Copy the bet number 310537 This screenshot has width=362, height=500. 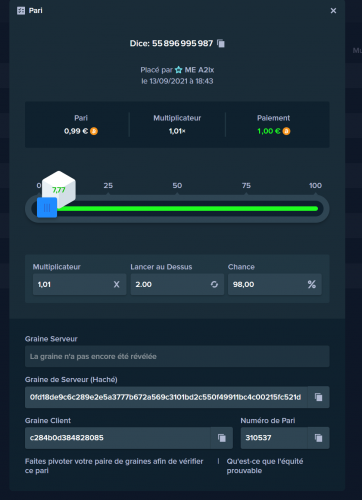click(318, 438)
